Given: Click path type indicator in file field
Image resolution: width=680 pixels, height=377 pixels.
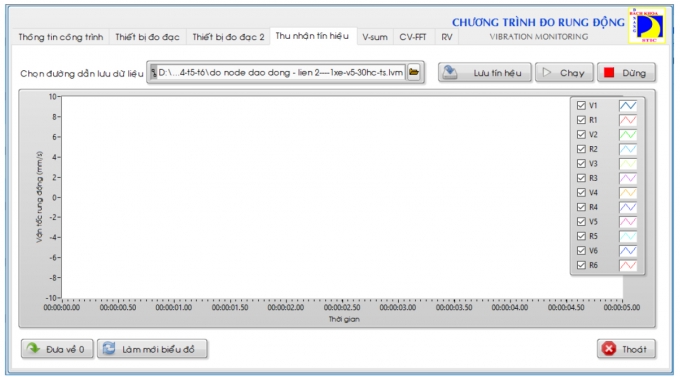Looking at the screenshot, I should pyautogui.click(x=154, y=72).
